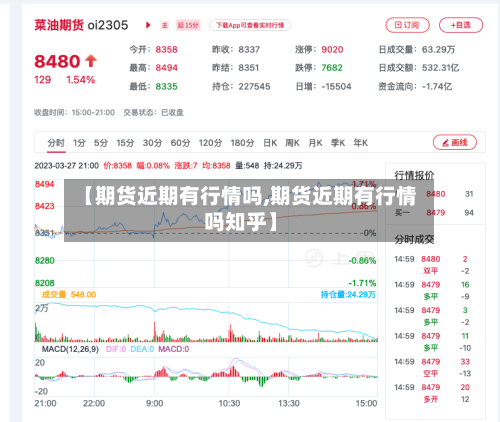Click the 延15分 delay badge
Screen dimensions: 500x422
coord(188,25)
